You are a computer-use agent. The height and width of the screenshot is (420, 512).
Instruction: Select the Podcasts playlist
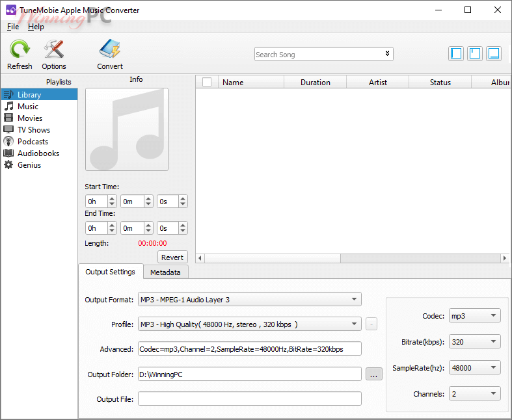point(39,142)
